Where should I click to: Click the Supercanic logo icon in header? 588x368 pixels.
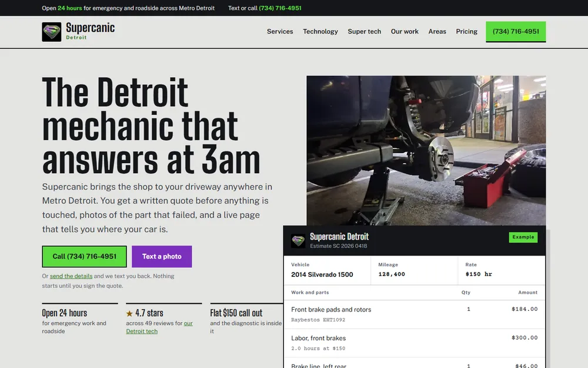[51, 32]
